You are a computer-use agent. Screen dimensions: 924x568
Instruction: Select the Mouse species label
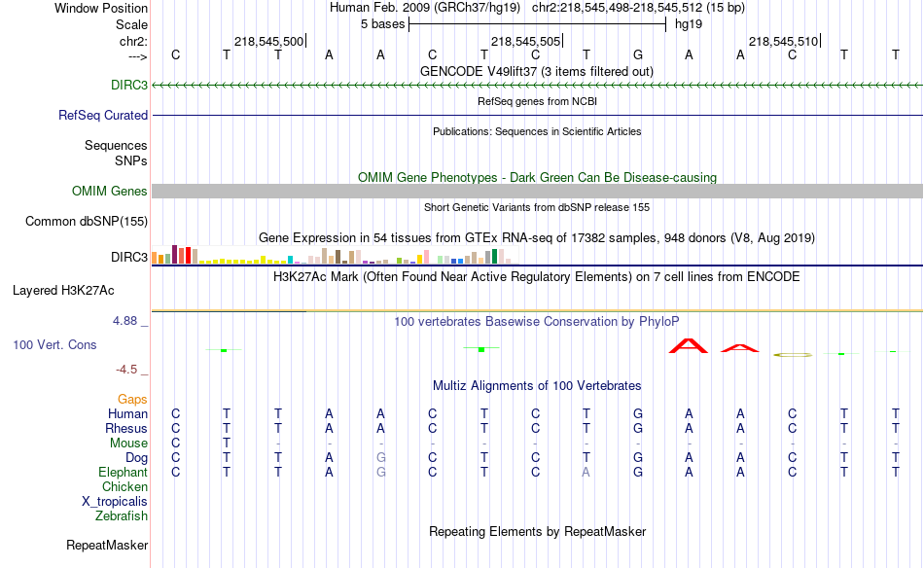click(128, 444)
